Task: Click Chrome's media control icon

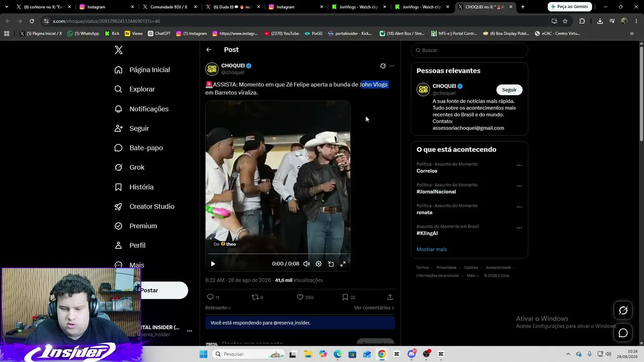Action: (x=612, y=21)
